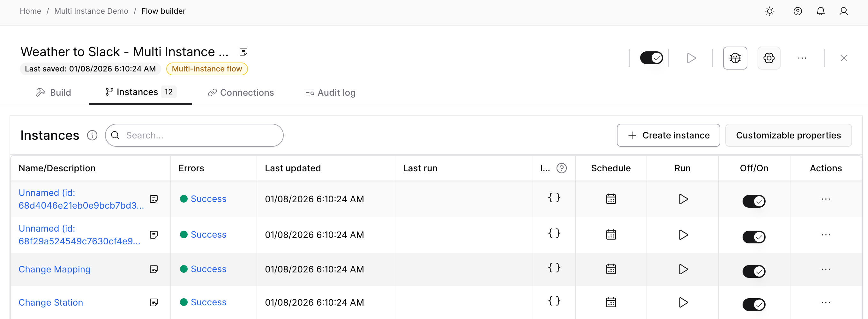Toggle off Unnamed 68f29a52 instance switch
Image resolution: width=868 pixels, height=319 pixels.
[x=753, y=237]
